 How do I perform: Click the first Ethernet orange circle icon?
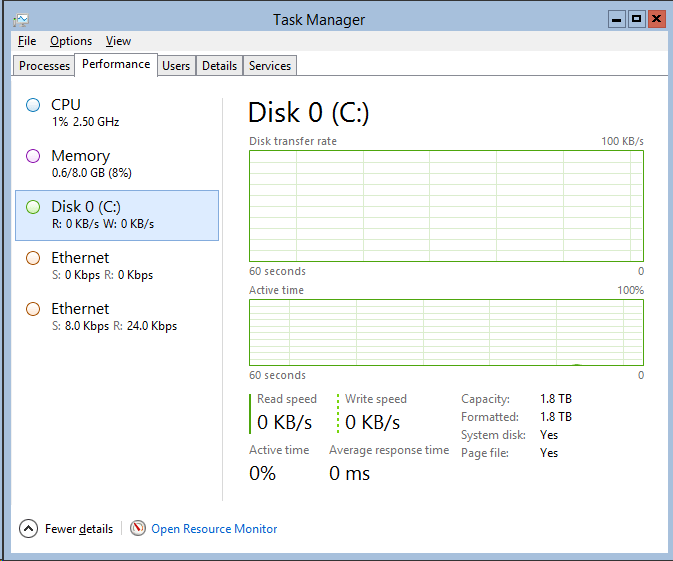[x=33, y=258]
